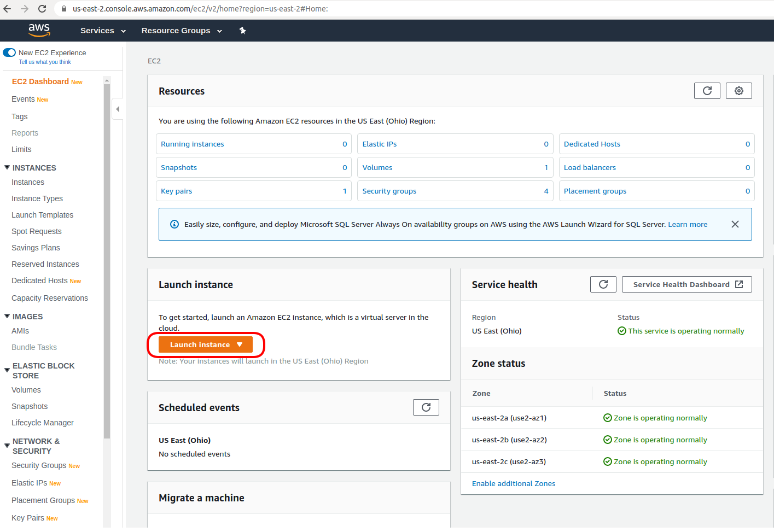Refresh the Scheduled events panel
The width and height of the screenshot is (774, 532).
(x=426, y=407)
